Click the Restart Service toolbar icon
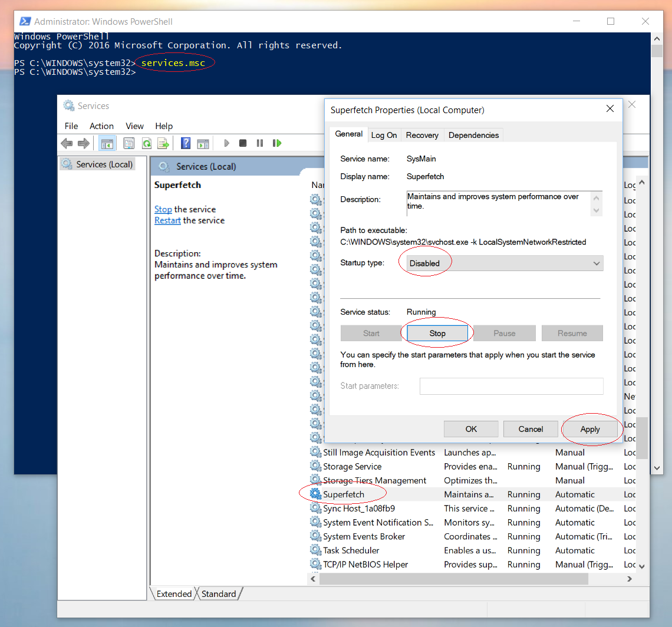This screenshot has height=627, width=672. point(277,143)
